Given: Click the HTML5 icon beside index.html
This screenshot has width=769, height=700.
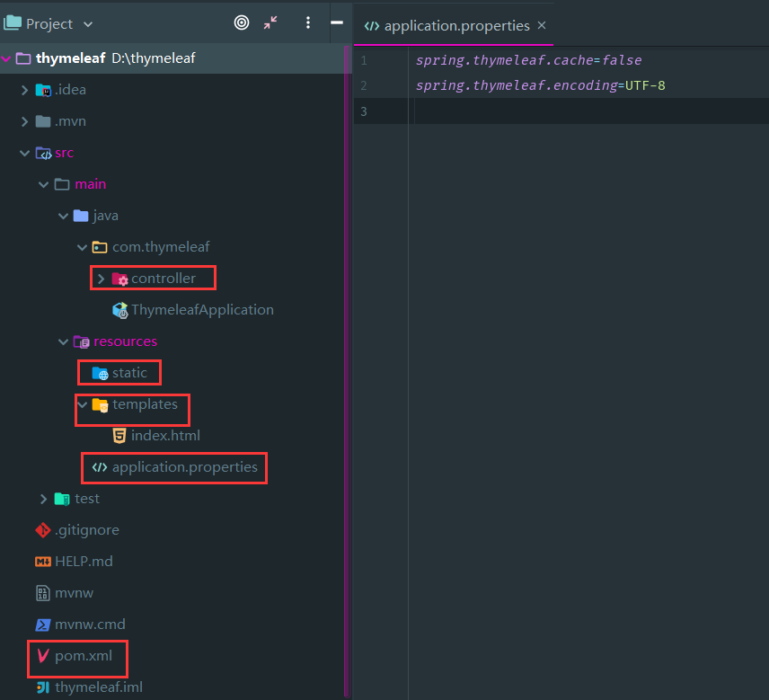Looking at the screenshot, I should (x=119, y=436).
